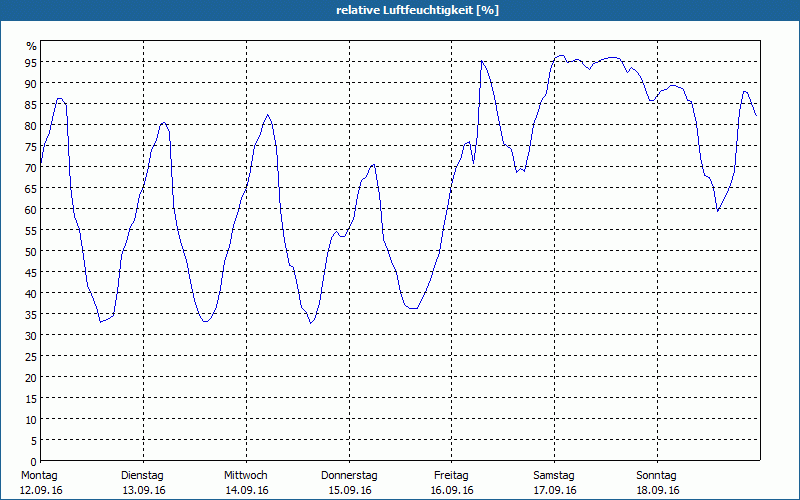Click the '18.09.16' date label
Image resolution: width=800 pixels, height=500 pixels.
pyautogui.click(x=658, y=490)
